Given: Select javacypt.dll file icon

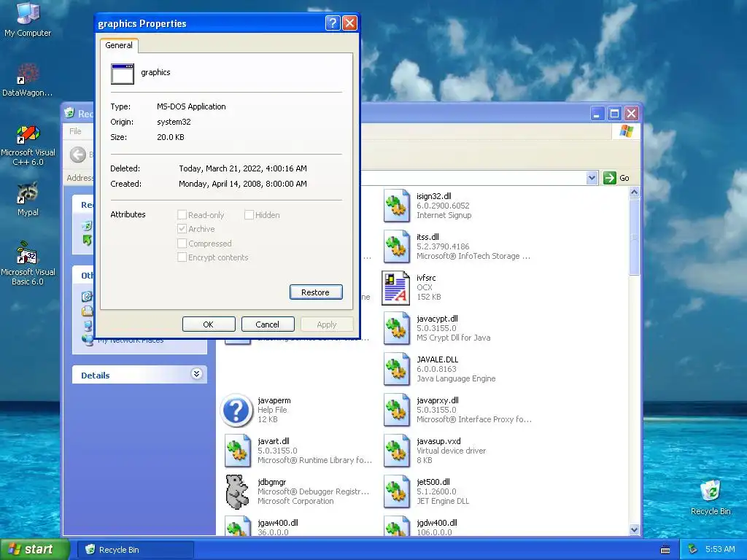Looking at the screenshot, I should [x=396, y=328].
